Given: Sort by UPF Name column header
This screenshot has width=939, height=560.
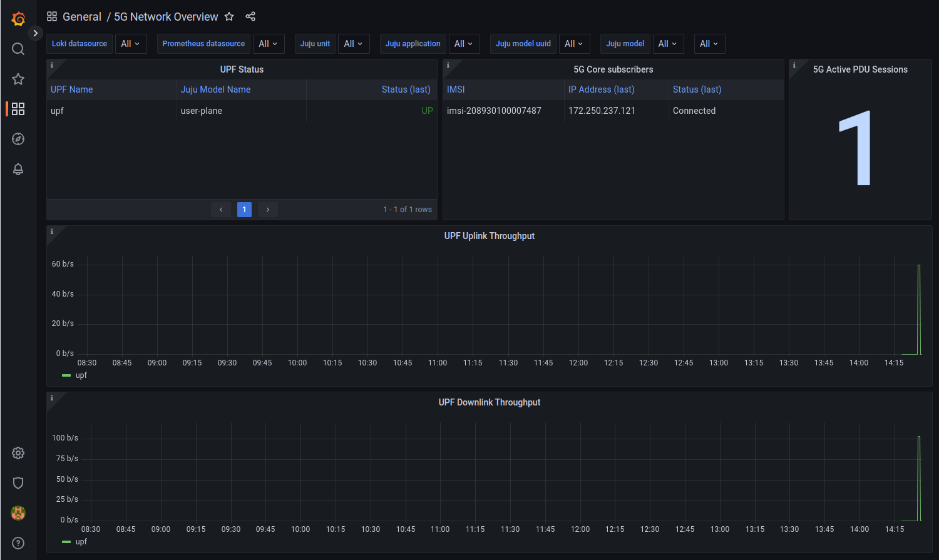Looking at the screenshot, I should (72, 89).
